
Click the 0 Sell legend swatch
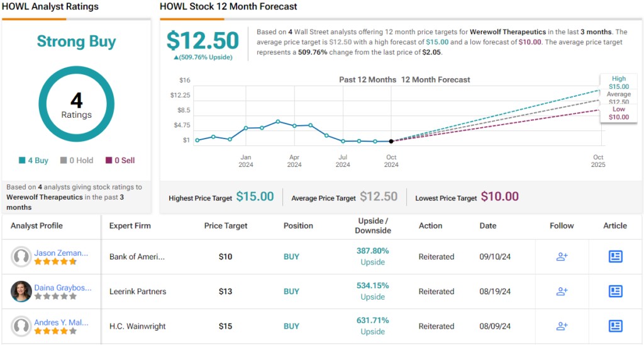point(109,161)
